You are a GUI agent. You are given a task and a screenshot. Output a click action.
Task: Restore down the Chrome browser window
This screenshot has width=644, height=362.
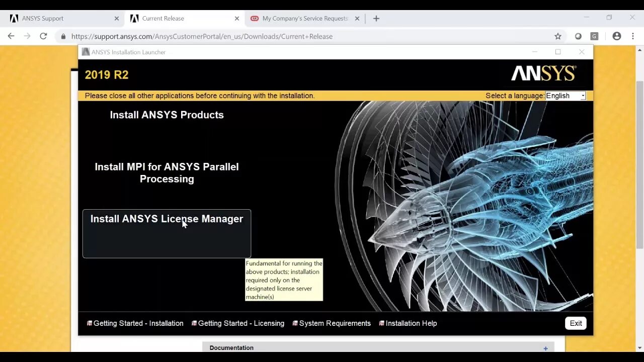[609, 18]
